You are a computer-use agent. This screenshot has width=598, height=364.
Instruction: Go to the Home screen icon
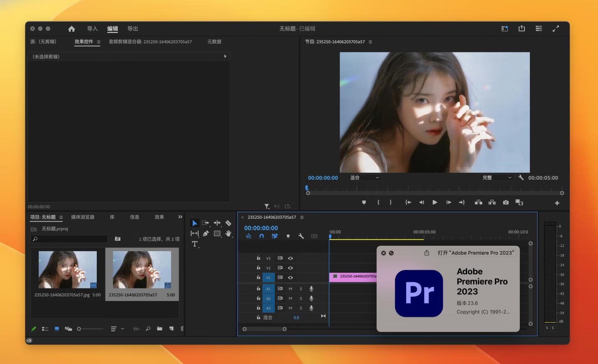71,29
